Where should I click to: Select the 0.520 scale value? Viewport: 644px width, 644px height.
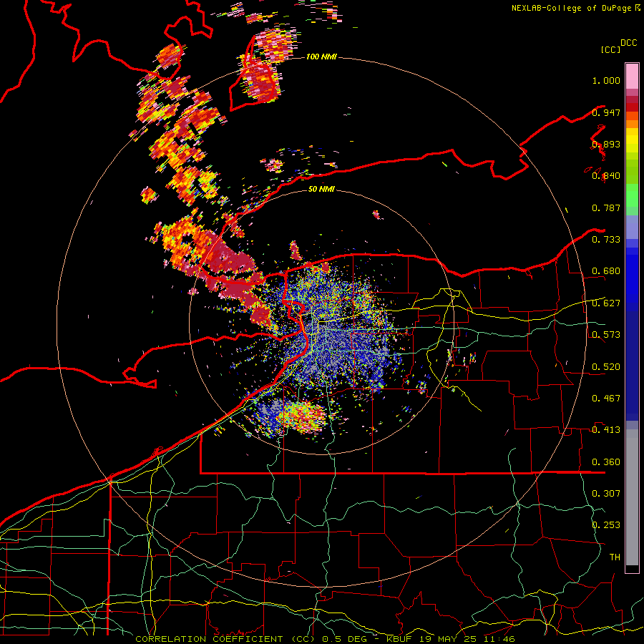(x=606, y=366)
